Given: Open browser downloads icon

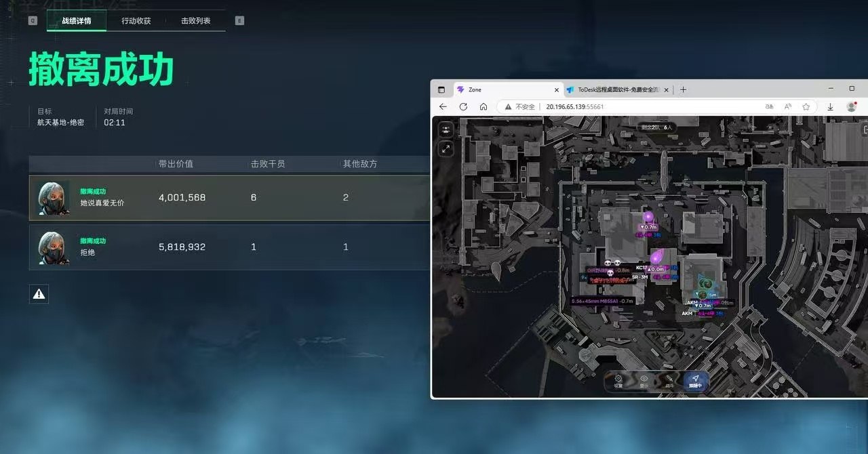Looking at the screenshot, I should 830,106.
